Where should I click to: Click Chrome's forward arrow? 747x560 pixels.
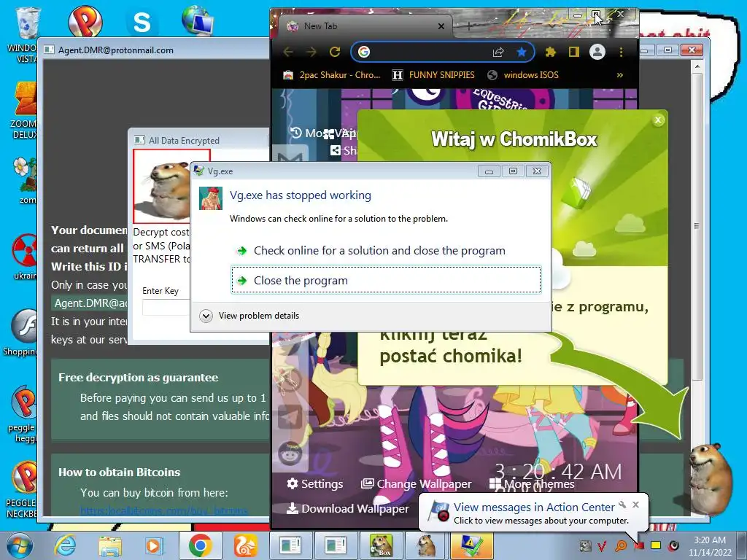coord(311,52)
